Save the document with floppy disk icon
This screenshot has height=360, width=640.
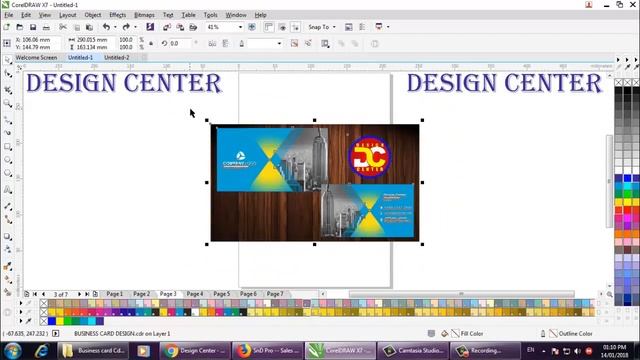(33, 27)
